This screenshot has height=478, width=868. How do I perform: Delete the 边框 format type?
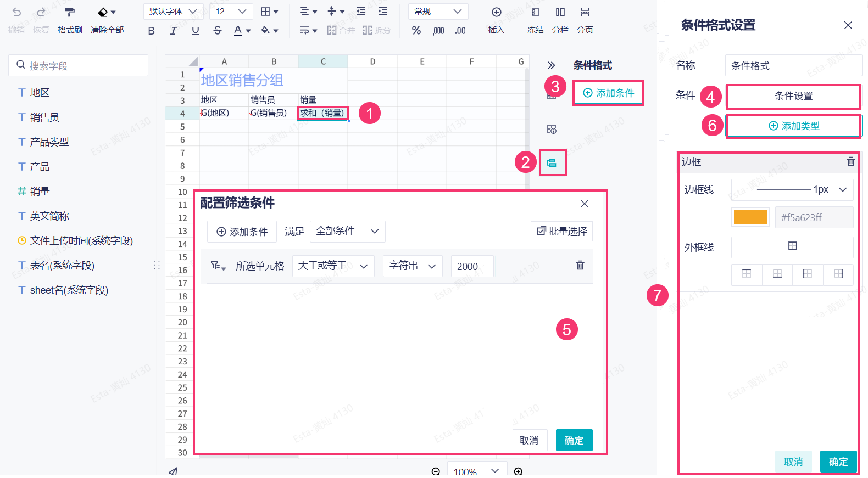coord(851,161)
